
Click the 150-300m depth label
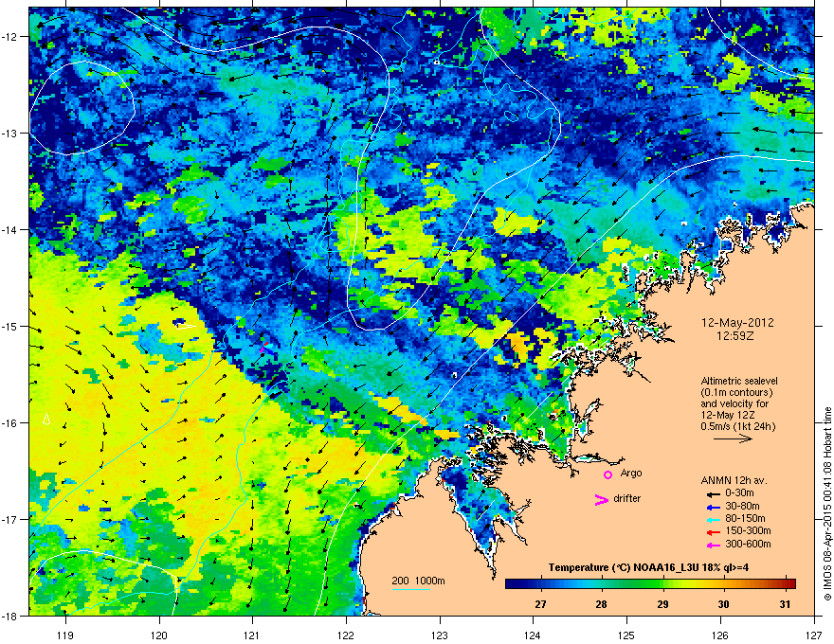(x=748, y=531)
